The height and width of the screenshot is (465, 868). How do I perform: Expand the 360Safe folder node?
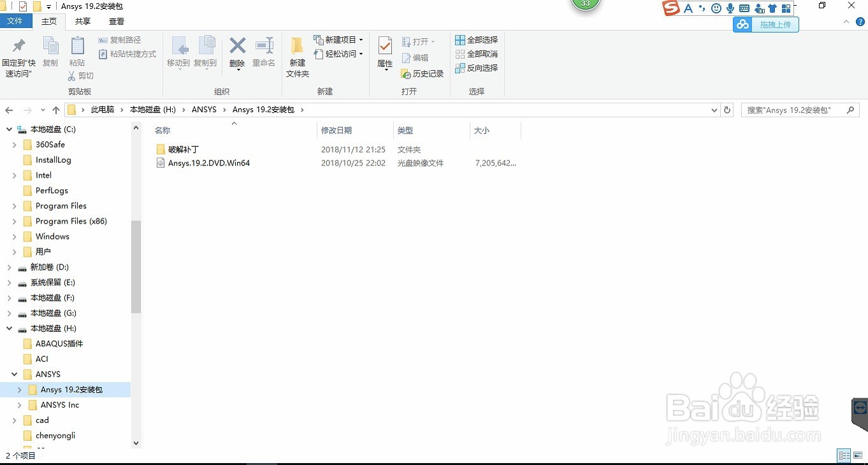tap(15, 145)
